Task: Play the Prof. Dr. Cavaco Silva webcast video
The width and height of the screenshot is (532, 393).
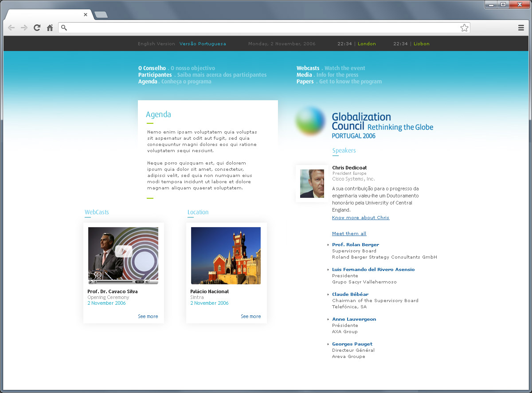Action: [123, 252]
